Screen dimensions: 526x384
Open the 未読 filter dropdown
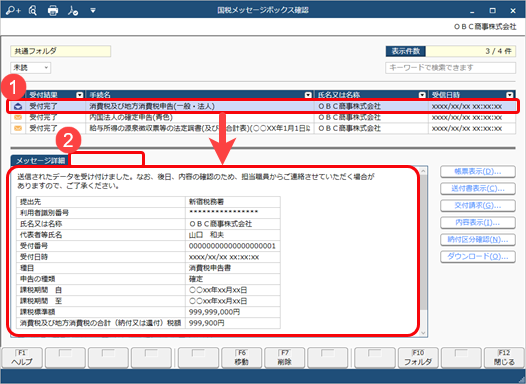click(x=31, y=68)
